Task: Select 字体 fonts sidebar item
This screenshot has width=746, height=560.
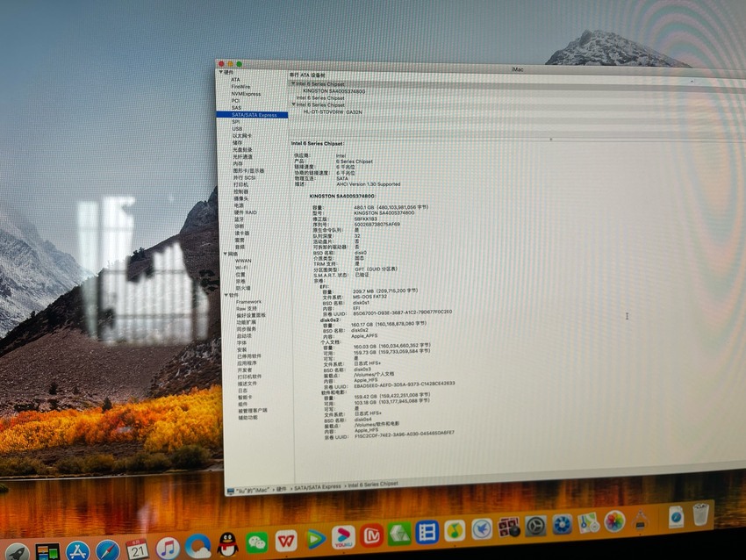Action: coord(242,342)
